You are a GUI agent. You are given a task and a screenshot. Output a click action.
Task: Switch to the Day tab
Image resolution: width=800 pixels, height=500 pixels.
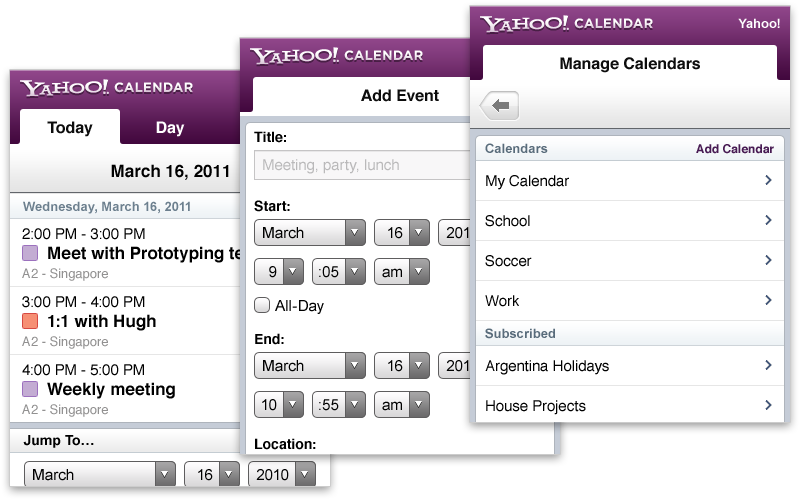point(169,128)
